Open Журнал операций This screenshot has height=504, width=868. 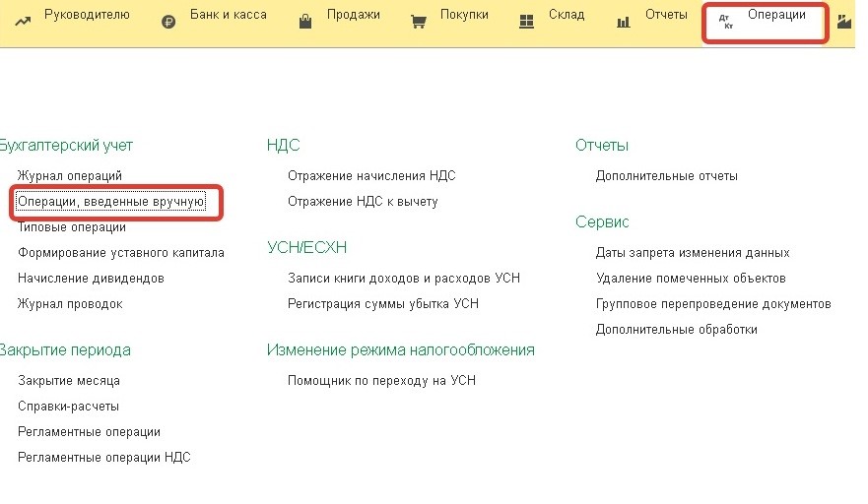pos(70,176)
